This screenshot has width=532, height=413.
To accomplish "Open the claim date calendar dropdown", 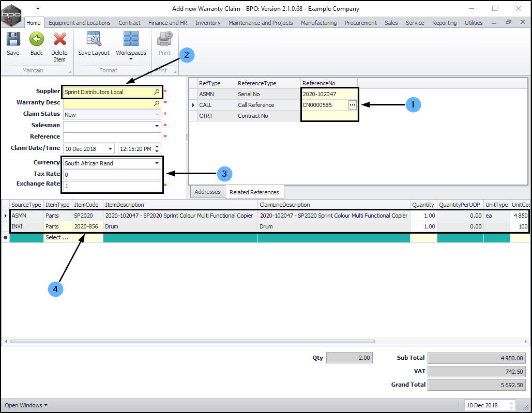I will pyautogui.click(x=110, y=149).
